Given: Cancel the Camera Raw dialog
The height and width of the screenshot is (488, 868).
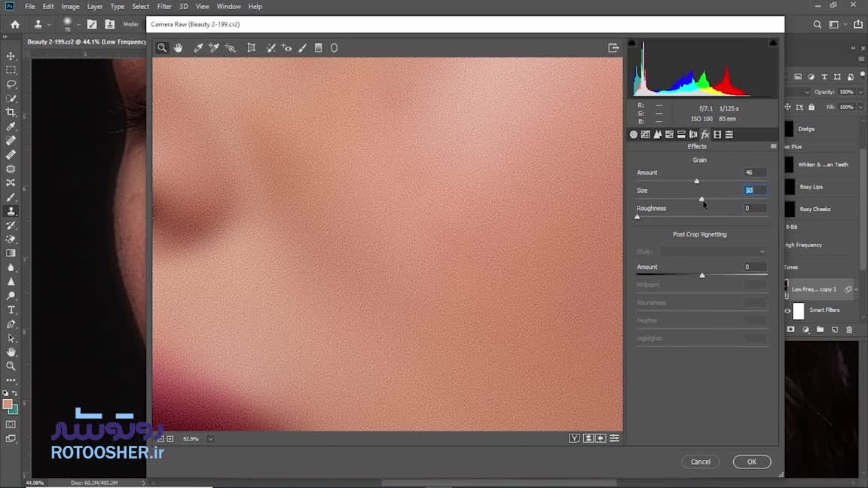Looking at the screenshot, I should [701, 462].
